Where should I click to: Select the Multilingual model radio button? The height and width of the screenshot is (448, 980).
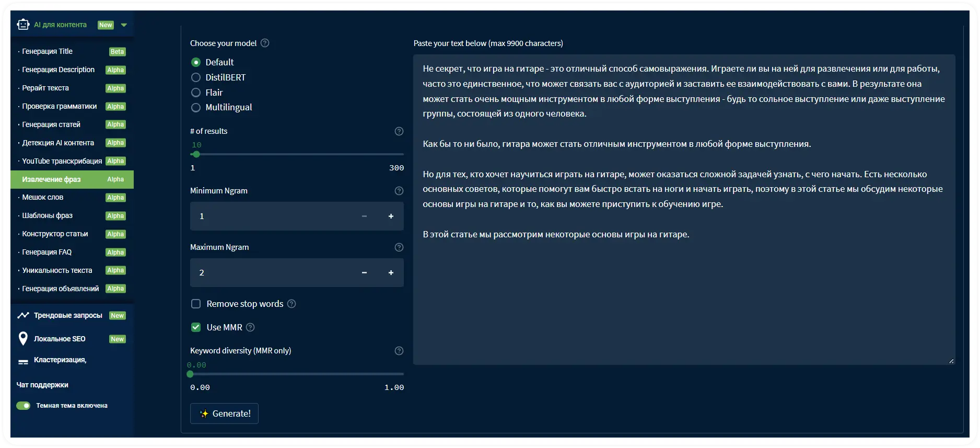pyautogui.click(x=196, y=107)
